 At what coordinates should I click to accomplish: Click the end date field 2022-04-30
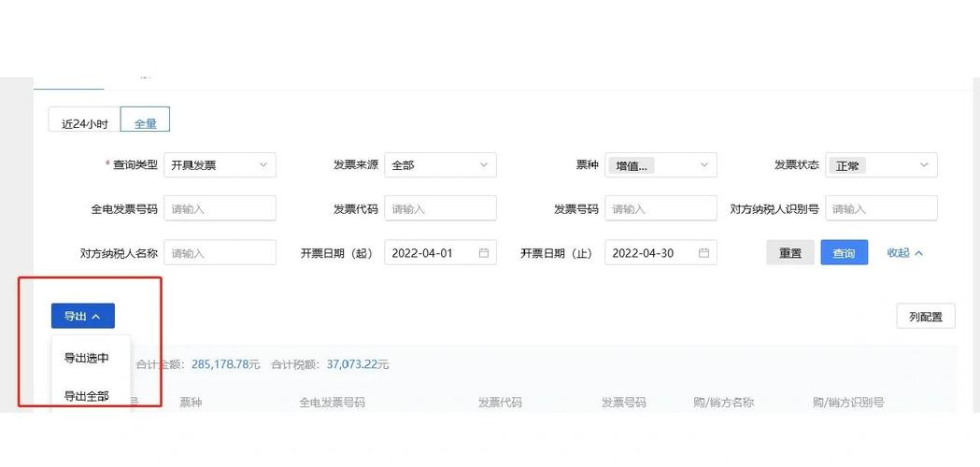660,252
